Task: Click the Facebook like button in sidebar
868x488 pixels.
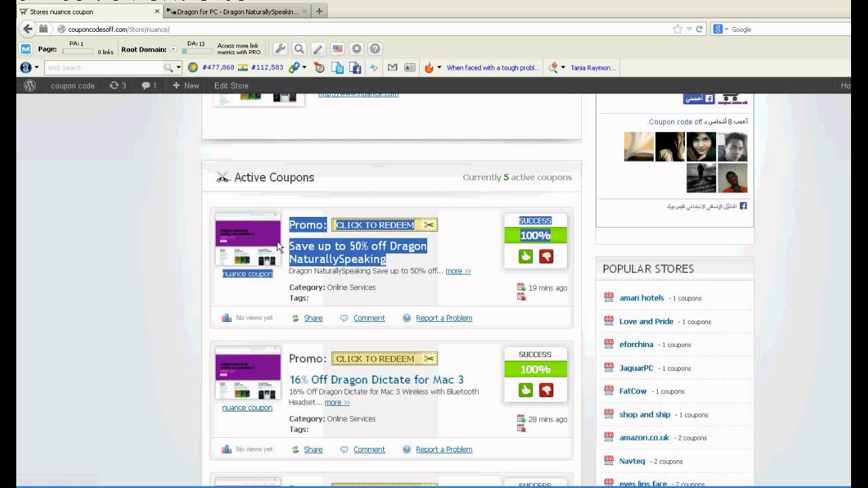Action: [699, 99]
